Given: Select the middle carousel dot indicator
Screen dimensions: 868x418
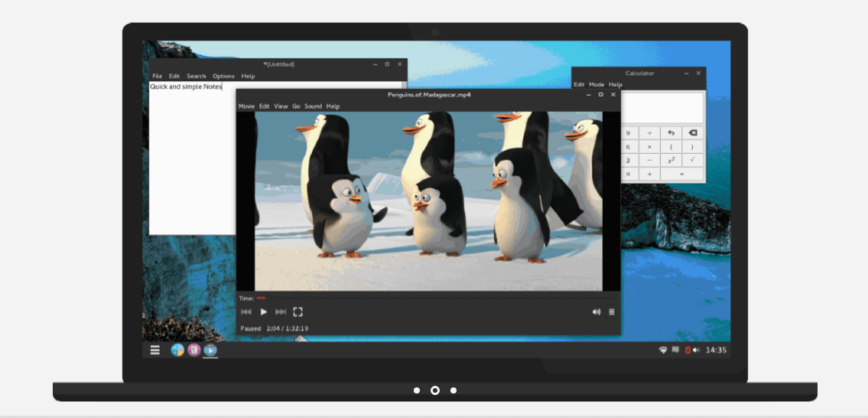Looking at the screenshot, I should pos(435,390).
